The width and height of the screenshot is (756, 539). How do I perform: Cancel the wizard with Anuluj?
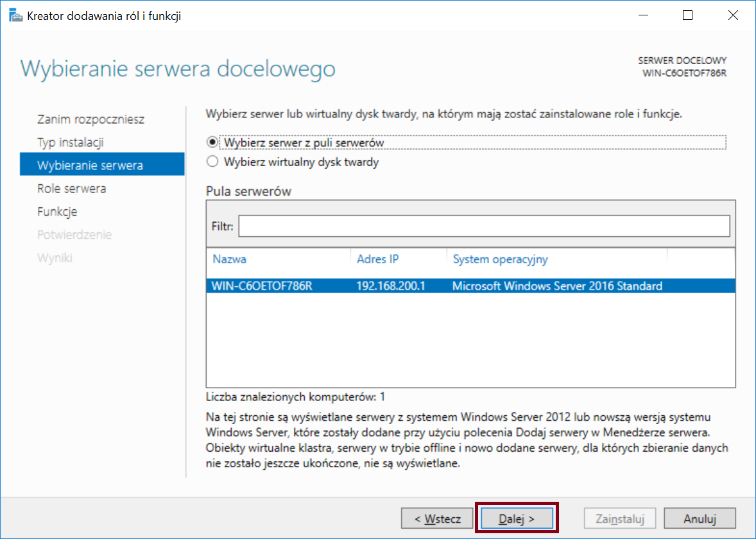coord(700,518)
